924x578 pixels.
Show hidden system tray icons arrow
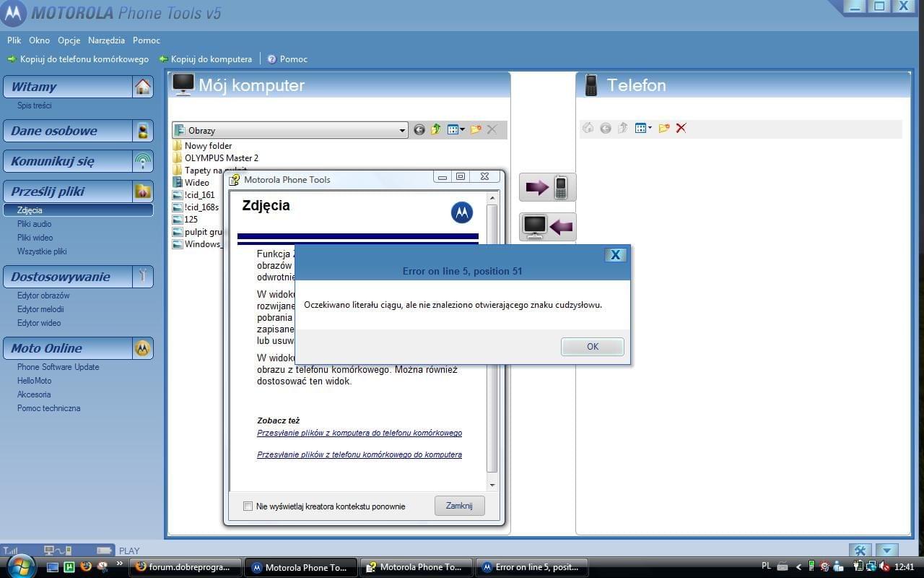(798, 567)
